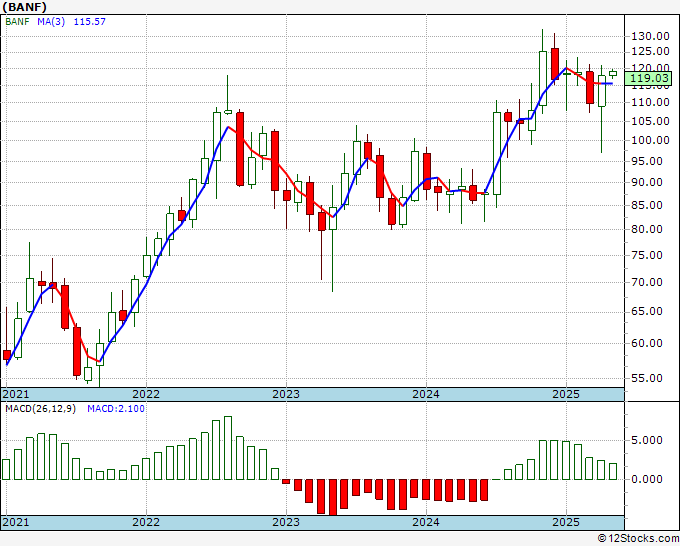Select 2024 on the price chart time axis

pos(426,394)
